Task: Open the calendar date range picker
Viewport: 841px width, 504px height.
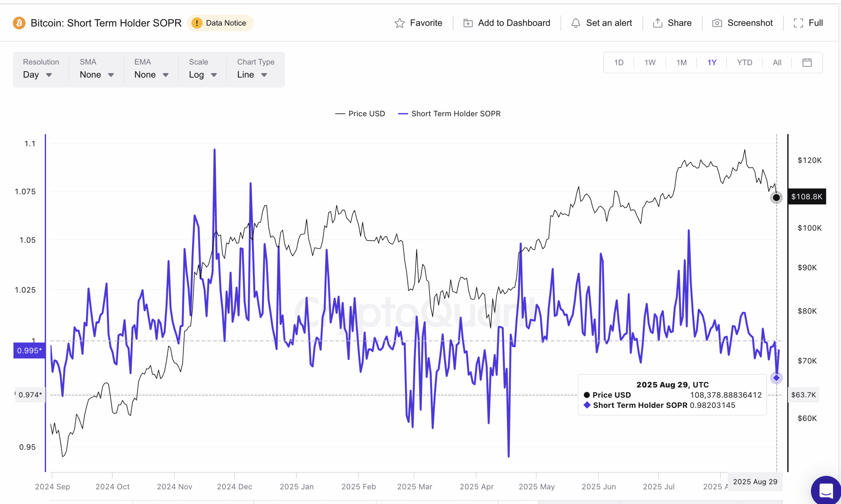Action: coord(807,62)
